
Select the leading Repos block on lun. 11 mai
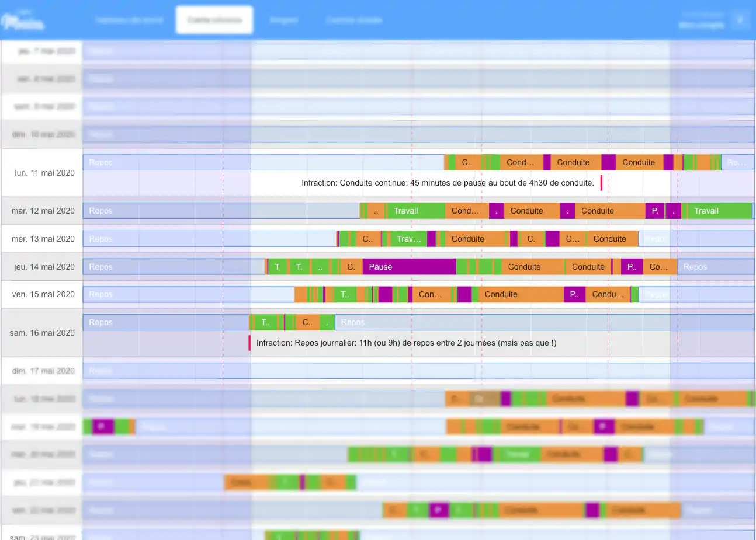[x=263, y=162]
